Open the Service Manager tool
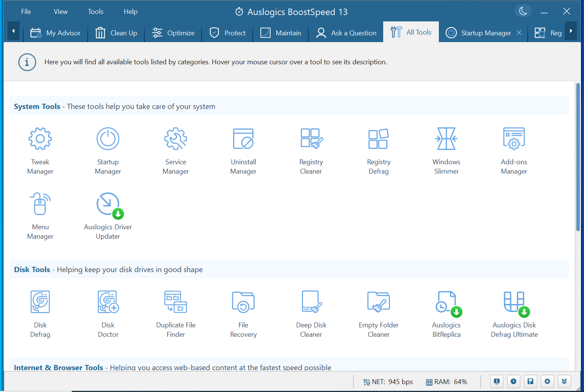Image resolution: width=584 pixels, height=392 pixels. click(x=176, y=151)
